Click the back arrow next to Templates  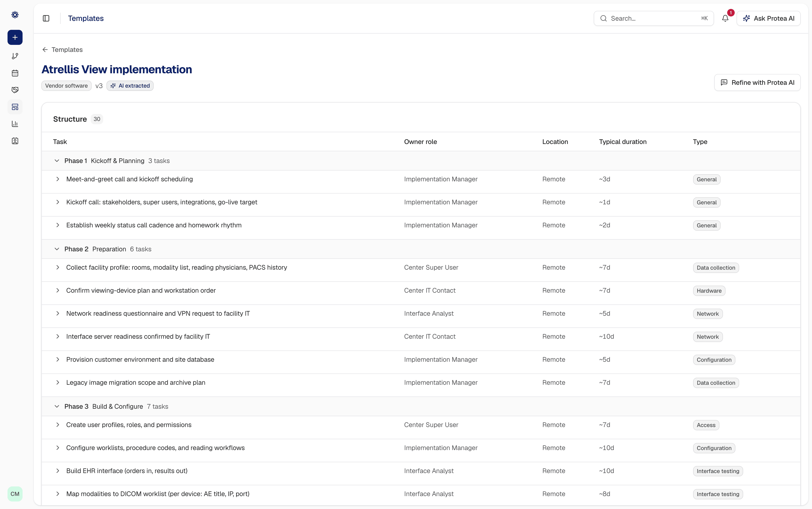(45, 50)
